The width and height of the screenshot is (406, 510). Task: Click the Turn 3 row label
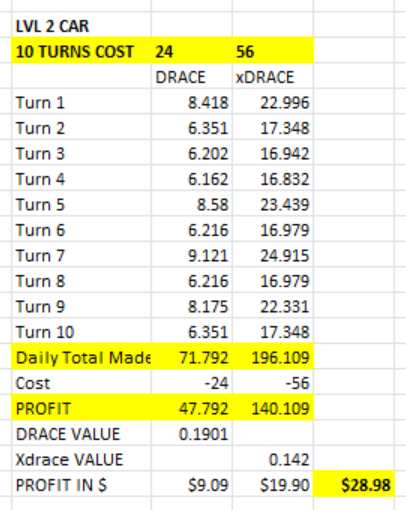pos(81,153)
